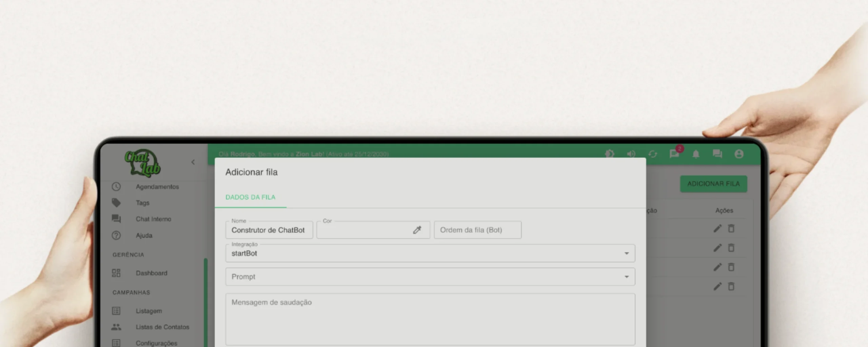Click the Listagem list icon
Viewport: 868px width, 347px height.
coord(116,311)
